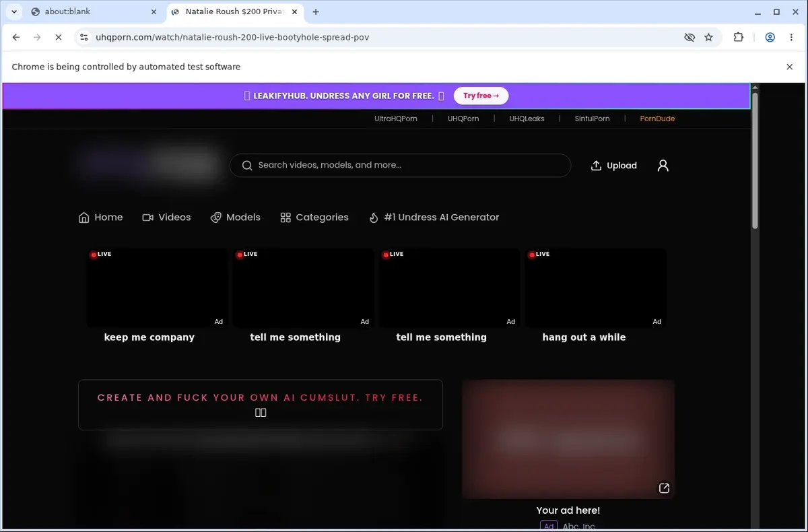
Task: Click the blurred site logo
Action: click(149, 164)
